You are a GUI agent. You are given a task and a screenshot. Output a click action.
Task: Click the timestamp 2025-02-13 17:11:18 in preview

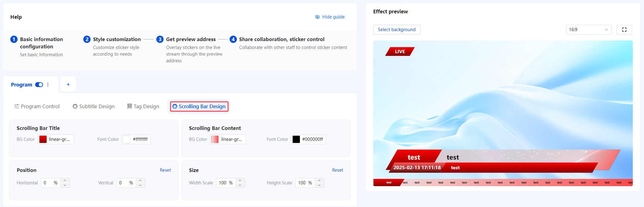click(x=417, y=167)
